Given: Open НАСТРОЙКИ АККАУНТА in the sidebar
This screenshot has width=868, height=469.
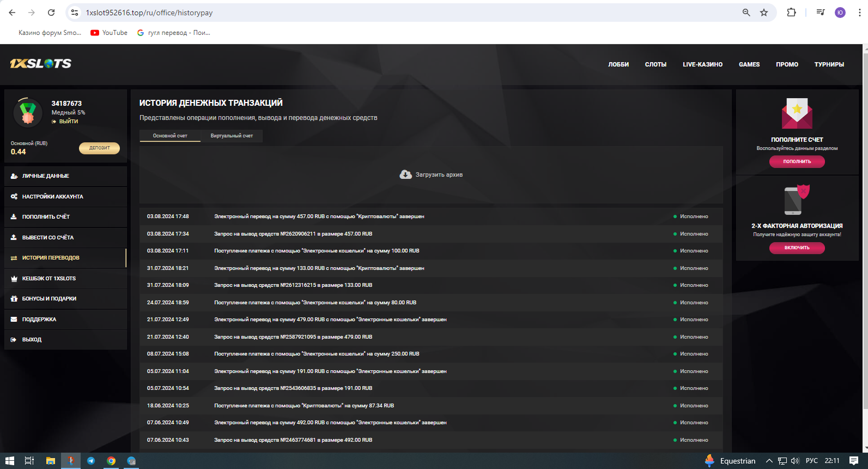Looking at the screenshot, I should pyautogui.click(x=65, y=196).
